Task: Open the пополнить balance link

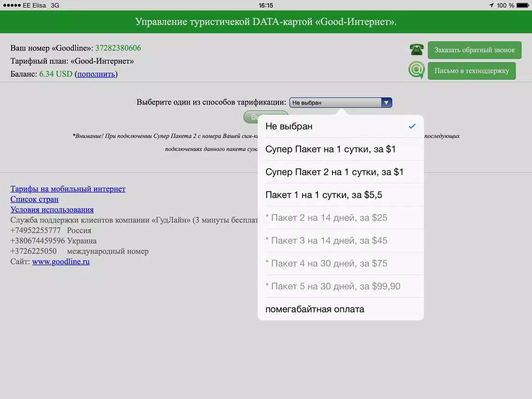Action: (96, 74)
